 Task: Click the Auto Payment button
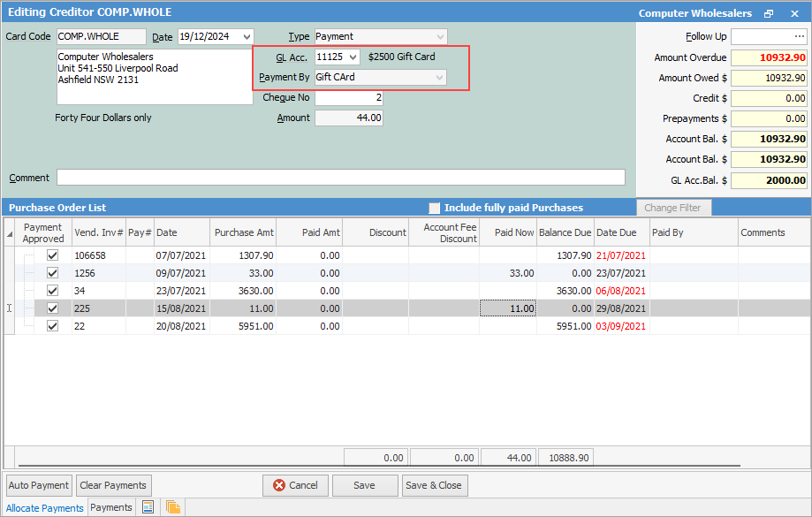tap(38, 485)
